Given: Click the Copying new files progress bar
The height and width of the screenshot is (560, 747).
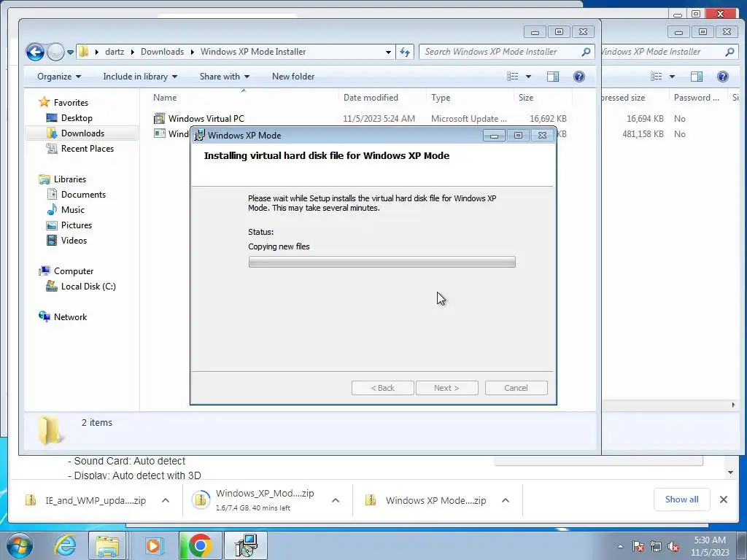Looking at the screenshot, I should coord(382,262).
